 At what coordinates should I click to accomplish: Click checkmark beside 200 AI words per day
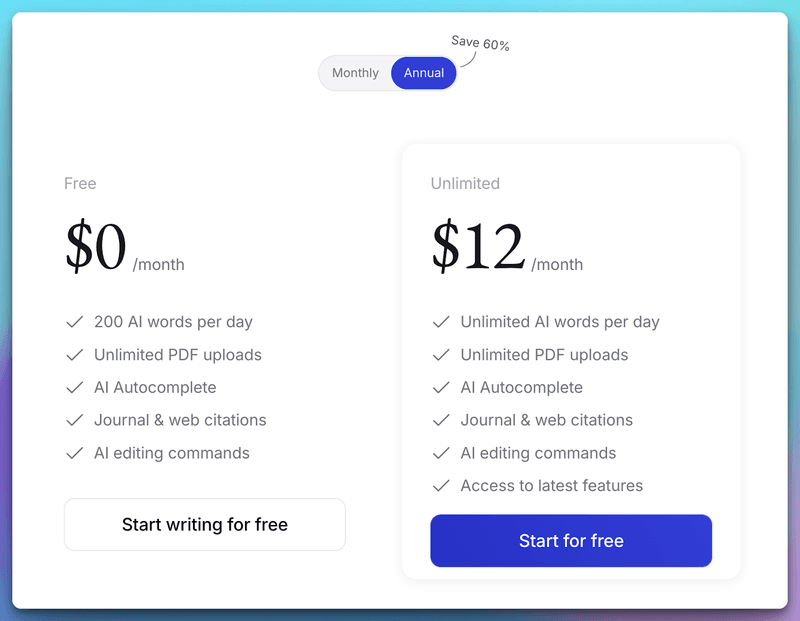(x=74, y=322)
